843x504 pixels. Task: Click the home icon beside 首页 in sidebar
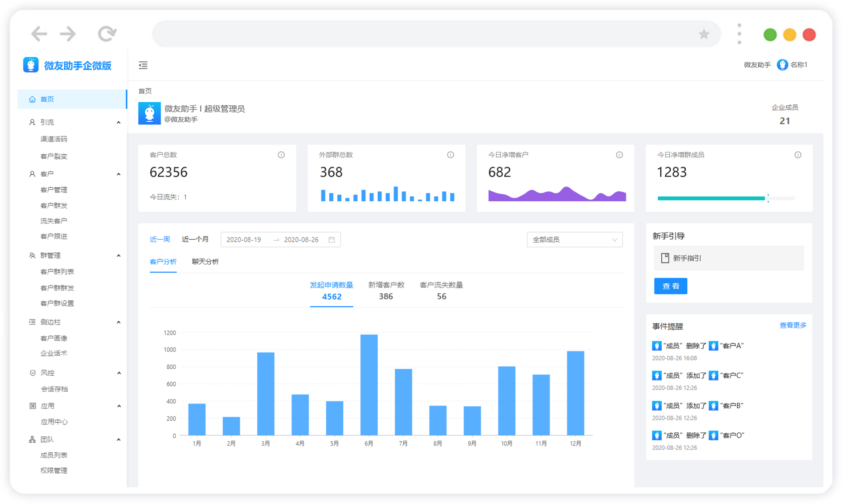(32, 99)
